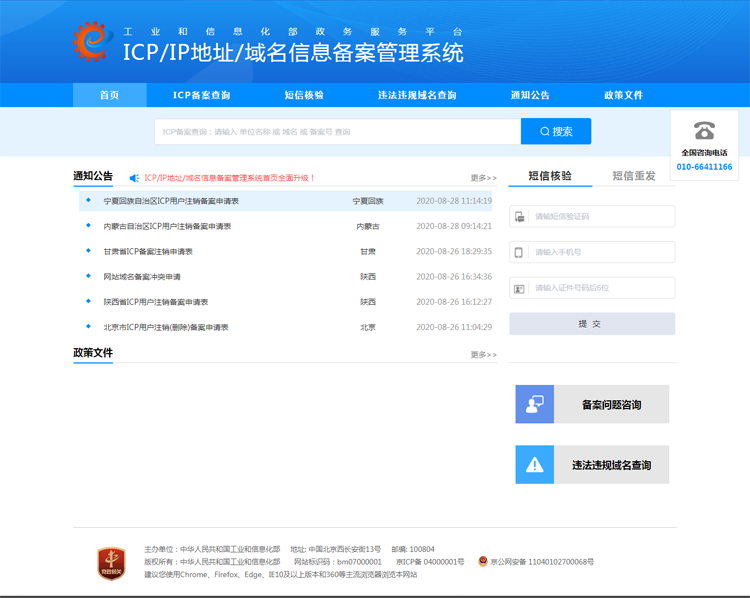Expand more notices via 更多>> in 通知公告
Screen dimensions: 750x598
coord(483,178)
